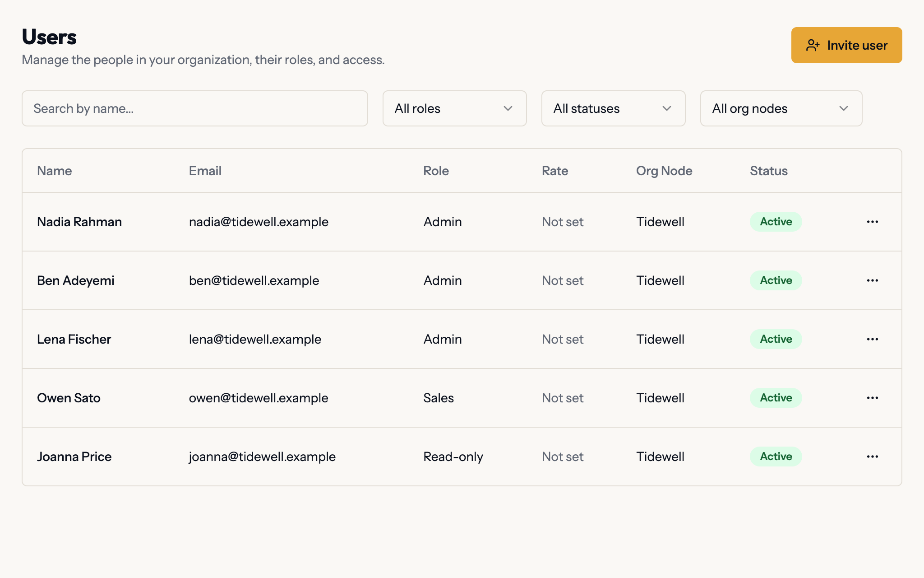Click the Read-only role cell
The width and height of the screenshot is (924, 578).
click(x=453, y=457)
